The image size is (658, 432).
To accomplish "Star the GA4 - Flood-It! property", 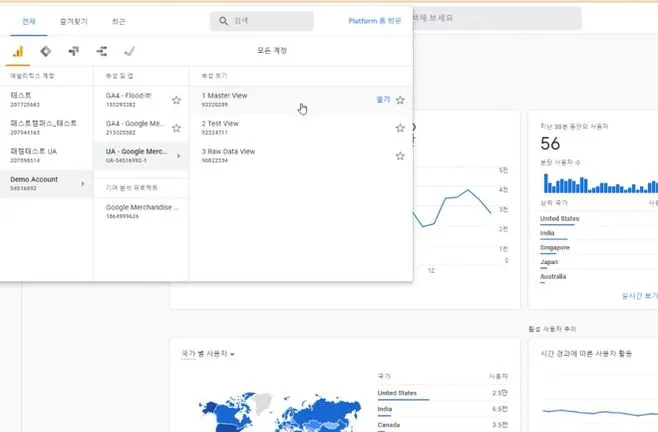I will pyautogui.click(x=176, y=100).
